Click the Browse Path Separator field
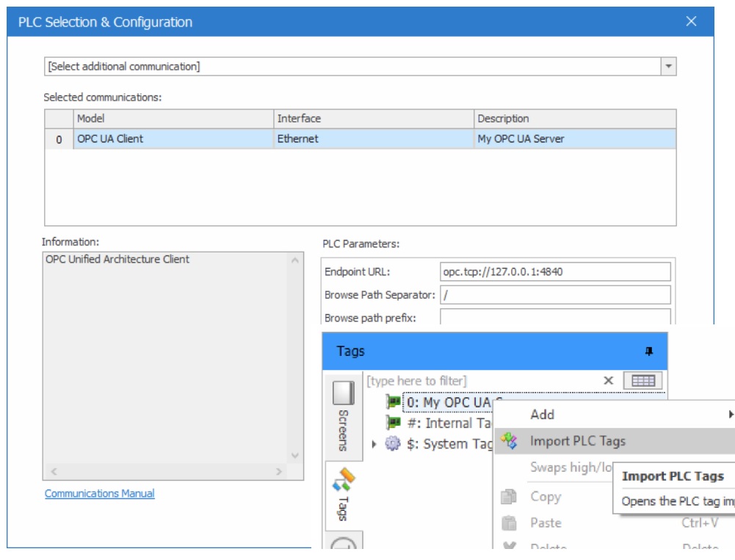 click(x=555, y=295)
